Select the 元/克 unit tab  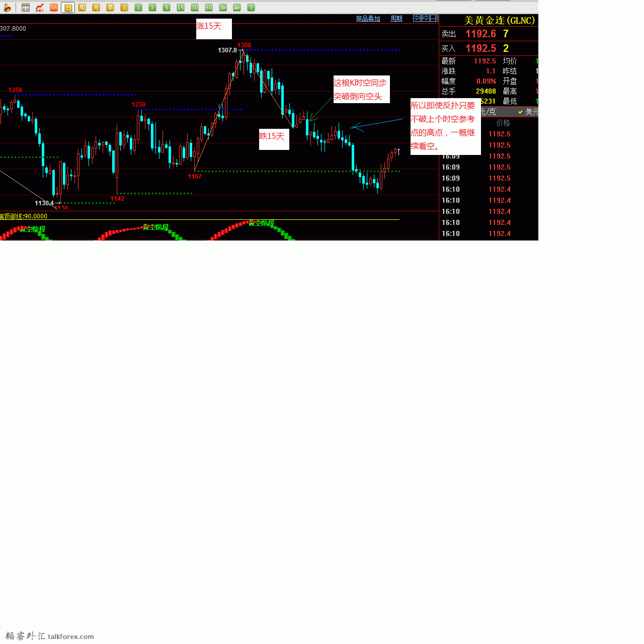click(x=488, y=112)
